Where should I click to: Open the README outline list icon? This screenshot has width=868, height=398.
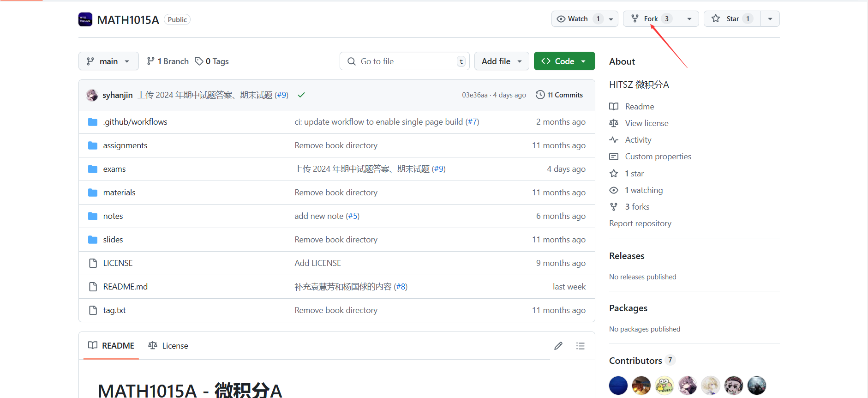click(580, 346)
